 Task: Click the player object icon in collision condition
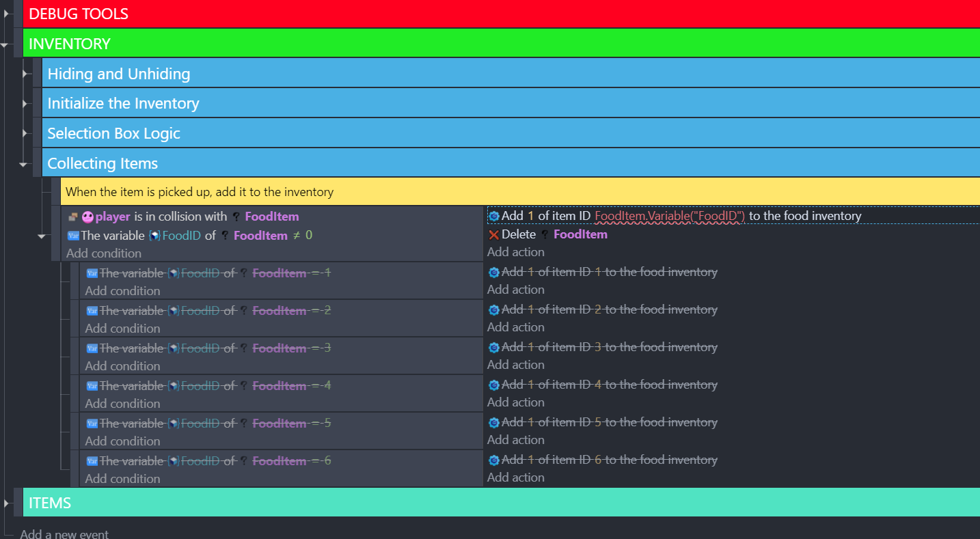(87, 217)
